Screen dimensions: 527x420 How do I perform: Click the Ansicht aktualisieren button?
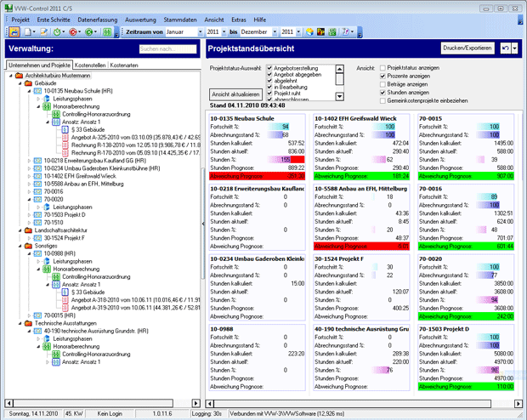pos(235,94)
